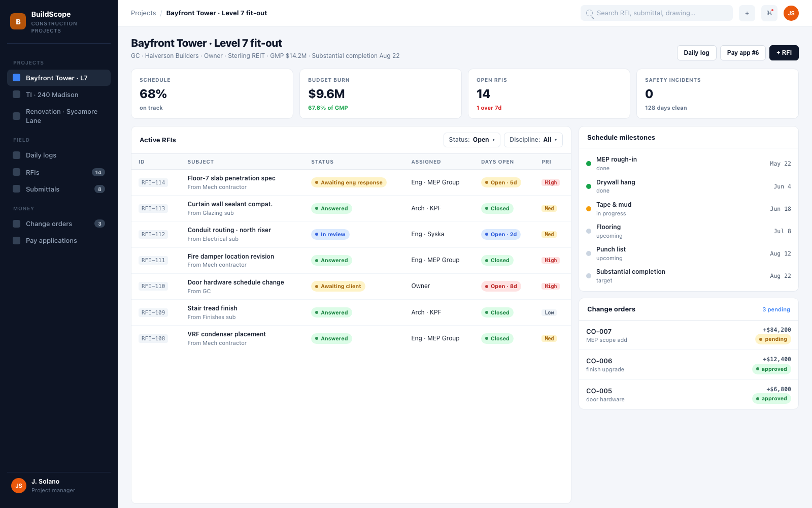Click the 'Open · 8d' days open badge
This screenshot has width=812, height=508.
501,286
